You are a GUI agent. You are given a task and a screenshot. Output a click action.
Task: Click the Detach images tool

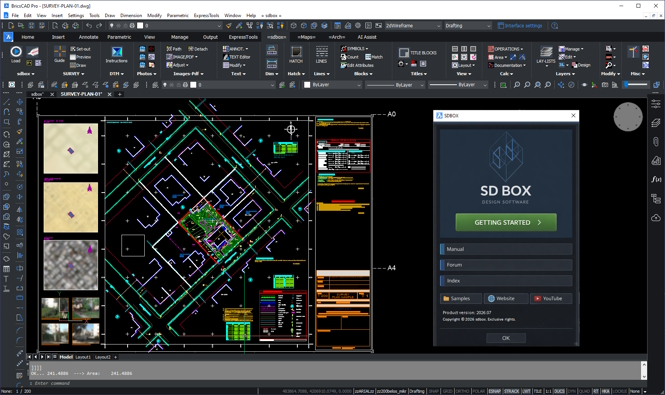(x=198, y=49)
